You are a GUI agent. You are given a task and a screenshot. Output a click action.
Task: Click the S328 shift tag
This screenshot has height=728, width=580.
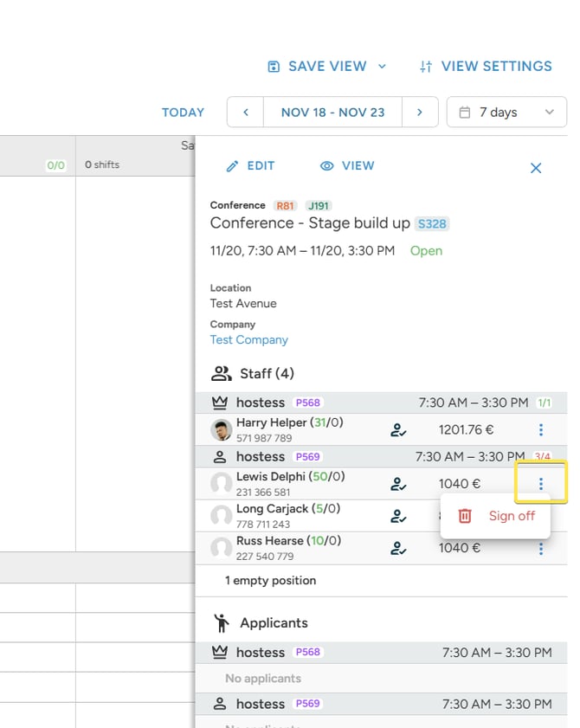[432, 224]
